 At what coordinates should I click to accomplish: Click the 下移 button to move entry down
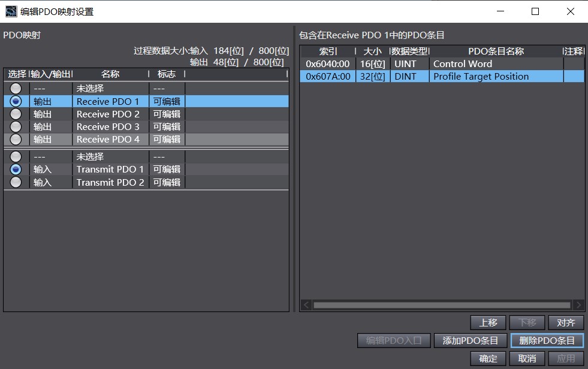pos(526,322)
